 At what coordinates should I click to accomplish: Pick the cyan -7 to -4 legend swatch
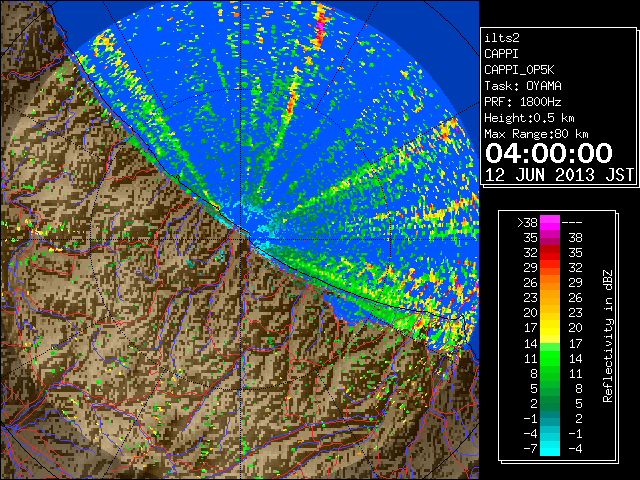click(550, 448)
